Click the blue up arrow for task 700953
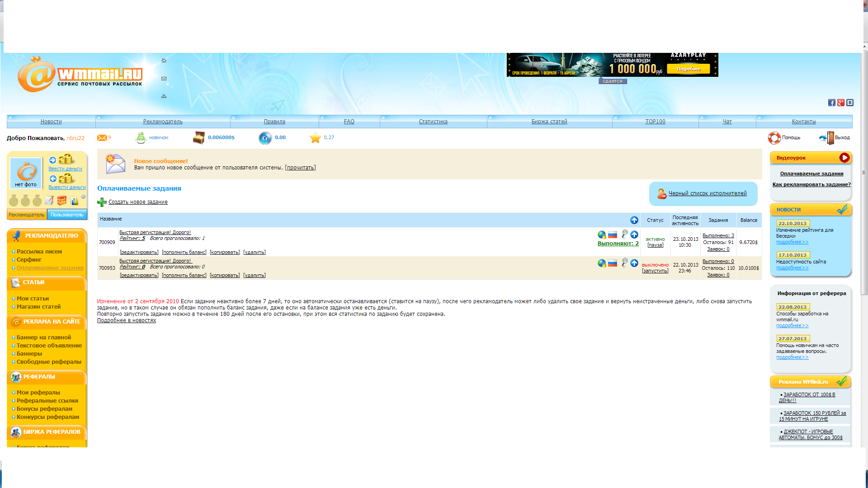 [634, 263]
